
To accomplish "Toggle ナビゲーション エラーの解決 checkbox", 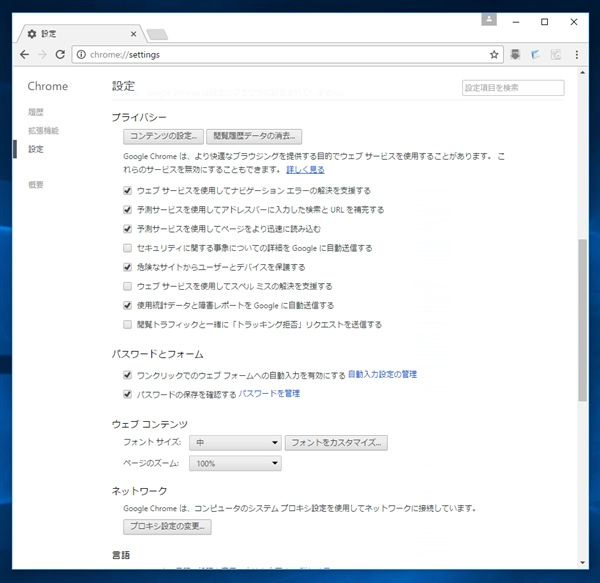I will point(127,191).
